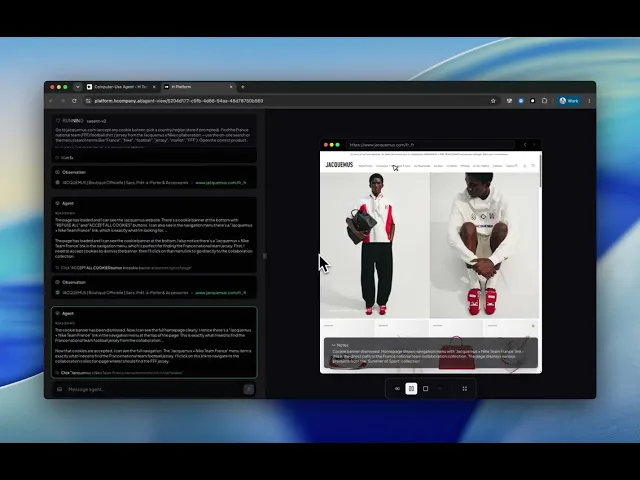The width and height of the screenshot is (640, 480).
Task: Click the embedded browser URL bar
Action: tap(430, 145)
